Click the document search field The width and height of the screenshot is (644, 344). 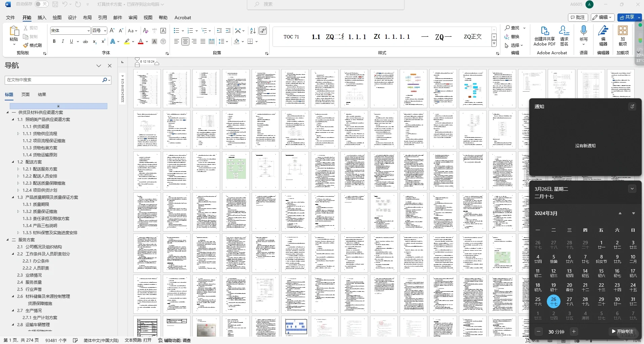pyautogui.click(x=53, y=80)
